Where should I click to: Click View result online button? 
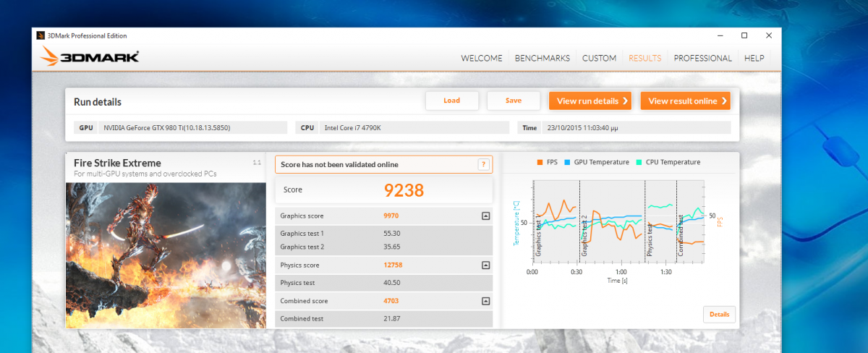point(686,101)
